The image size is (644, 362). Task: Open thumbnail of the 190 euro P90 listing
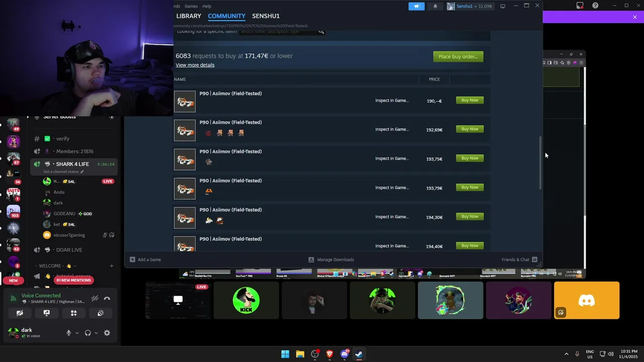pyautogui.click(x=185, y=102)
